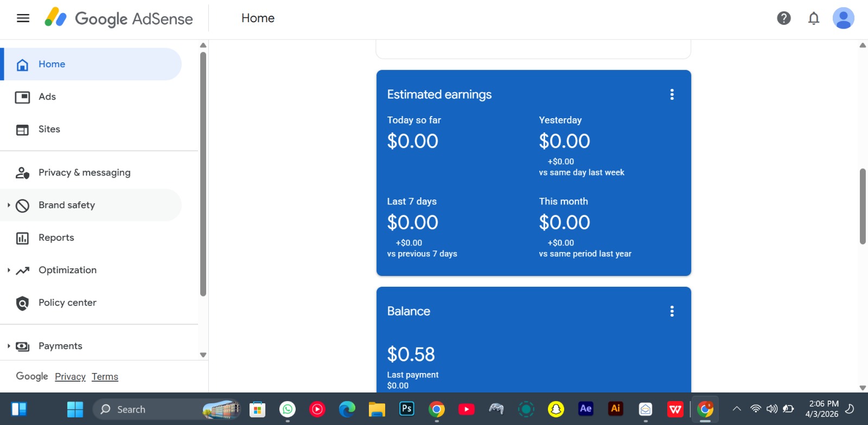Image resolution: width=868 pixels, height=425 pixels.
Task: Click the Estimated earnings card title
Action: (439, 94)
